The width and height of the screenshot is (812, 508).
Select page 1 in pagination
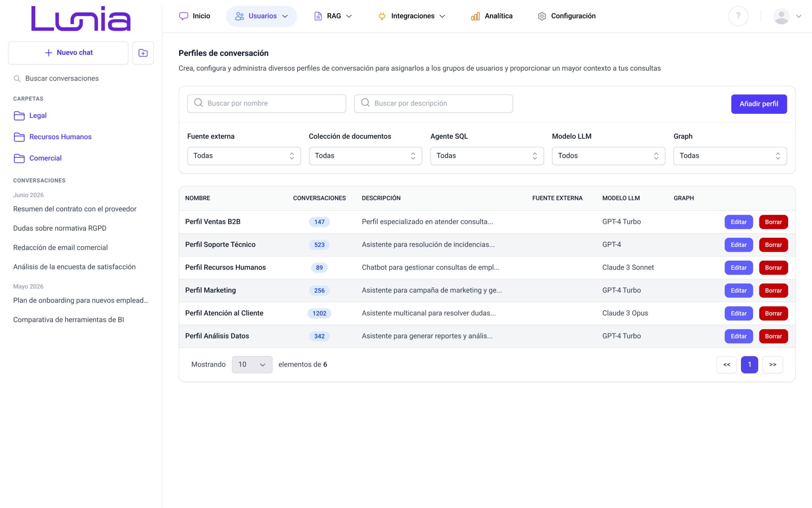pyautogui.click(x=750, y=365)
